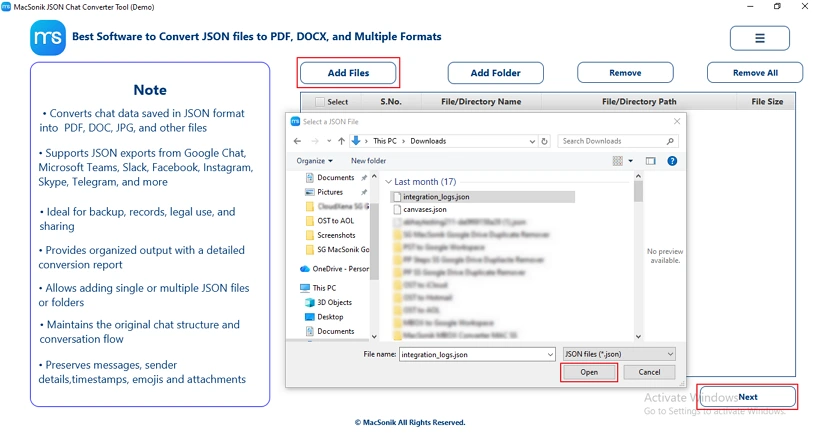Select Documents under This PC

point(335,331)
